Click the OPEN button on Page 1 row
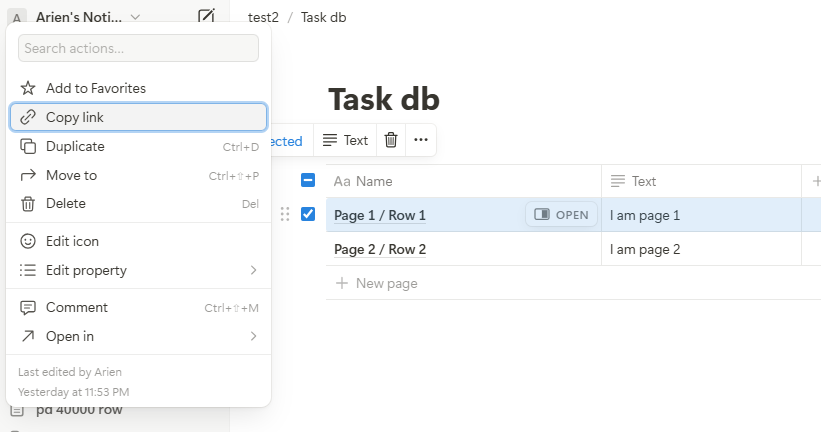This screenshot has width=821, height=432. pyautogui.click(x=561, y=214)
